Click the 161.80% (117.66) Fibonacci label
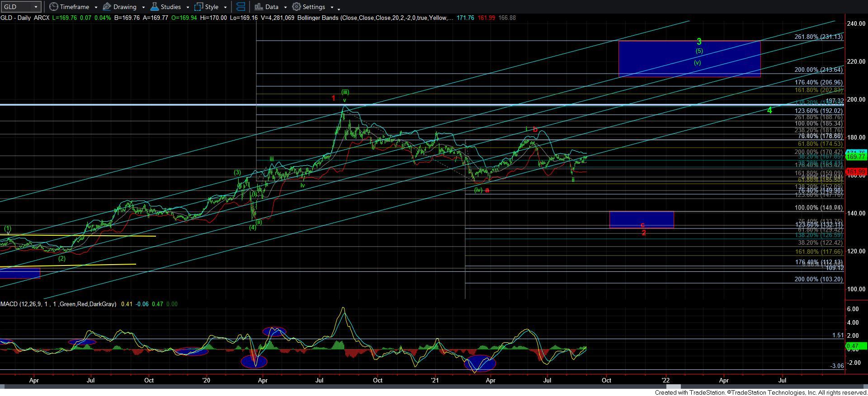The image size is (868, 396). coord(818,252)
